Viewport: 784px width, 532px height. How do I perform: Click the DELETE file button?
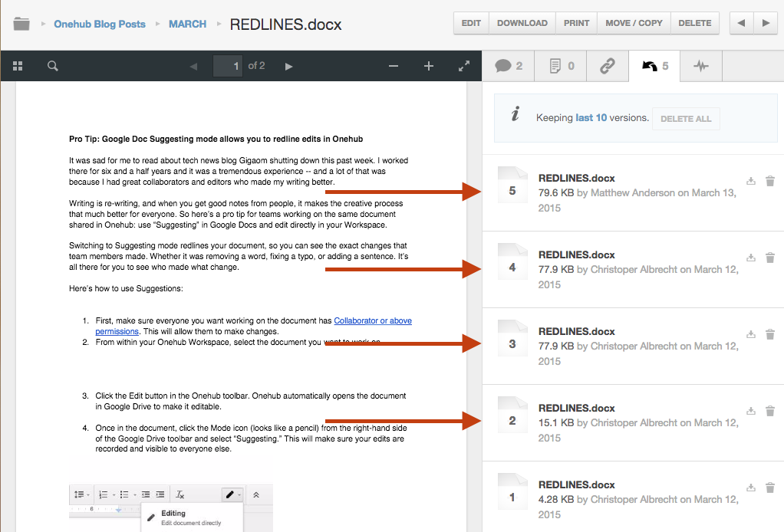tap(694, 23)
